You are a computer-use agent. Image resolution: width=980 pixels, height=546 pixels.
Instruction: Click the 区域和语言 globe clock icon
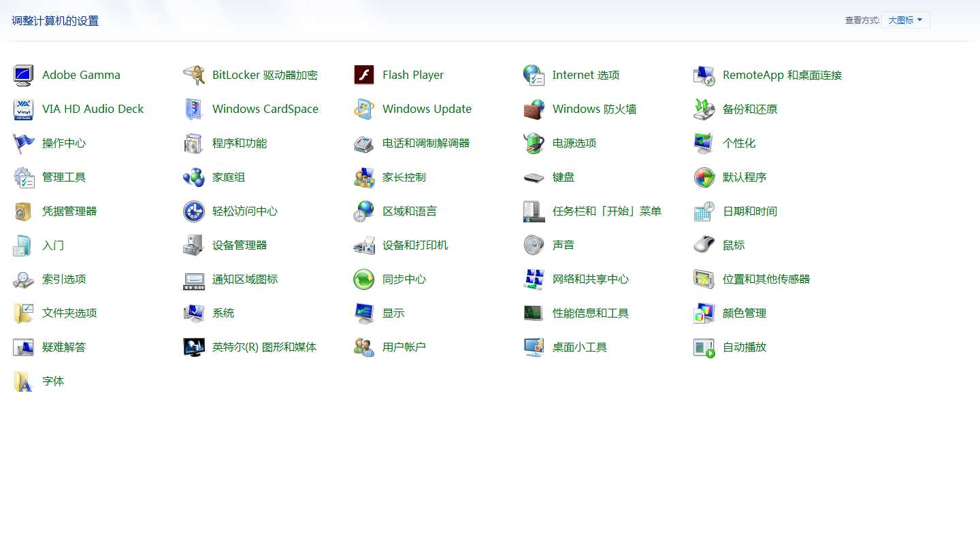coord(364,211)
